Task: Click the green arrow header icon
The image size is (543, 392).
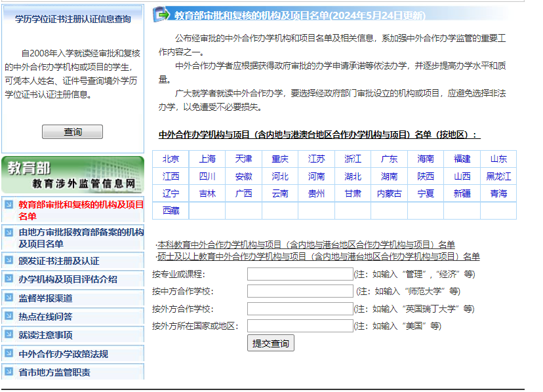Action: pos(162,14)
